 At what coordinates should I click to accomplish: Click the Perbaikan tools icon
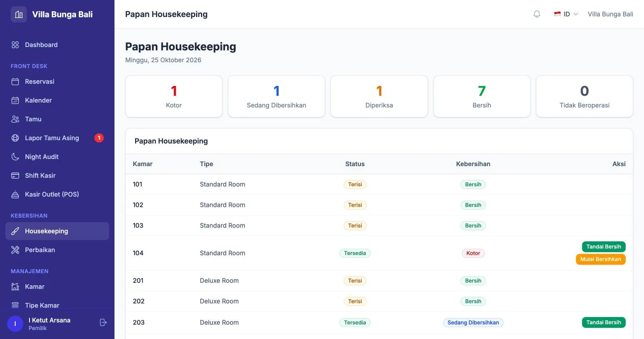tap(15, 250)
